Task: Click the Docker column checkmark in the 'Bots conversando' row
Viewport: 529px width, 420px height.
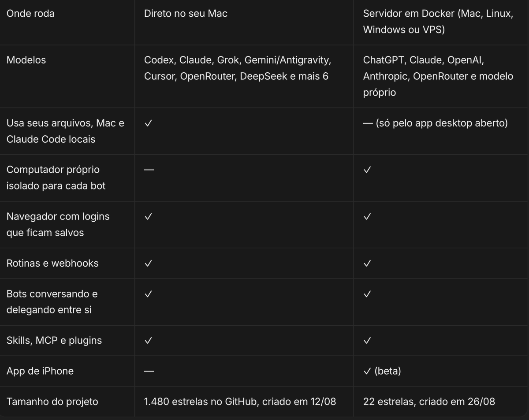Action: pos(367,294)
